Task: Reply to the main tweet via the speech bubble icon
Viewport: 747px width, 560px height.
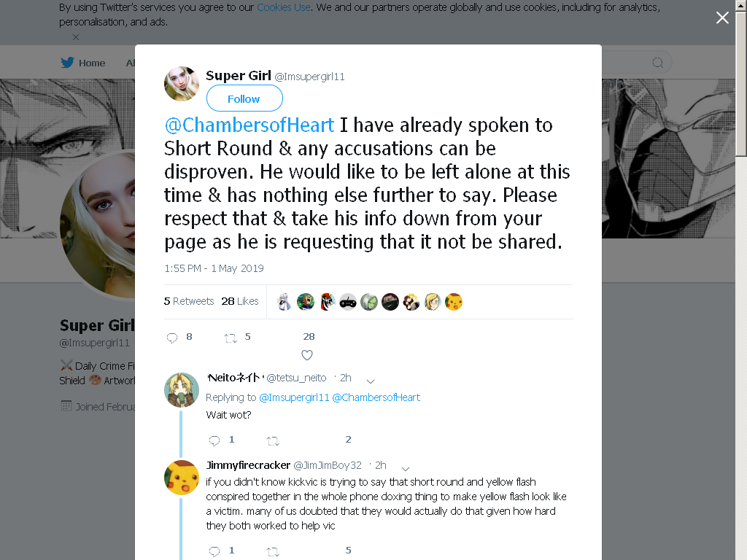Action: coord(172,338)
